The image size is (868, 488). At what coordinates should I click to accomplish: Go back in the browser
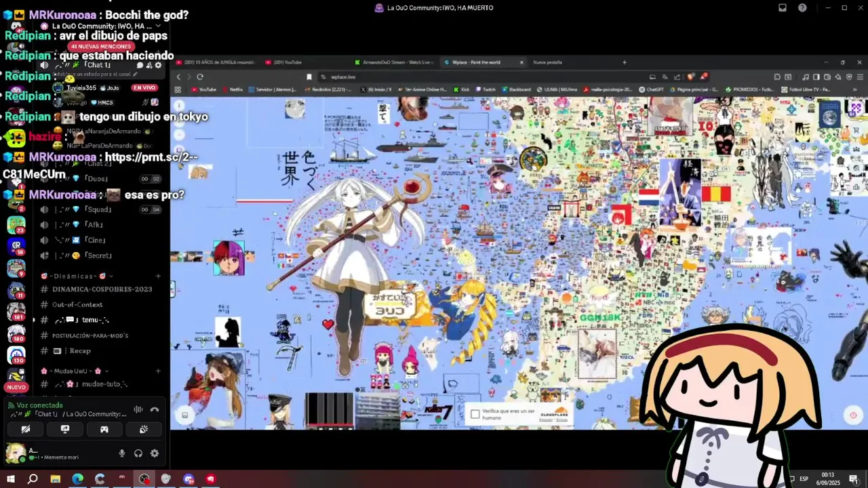(178, 77)
